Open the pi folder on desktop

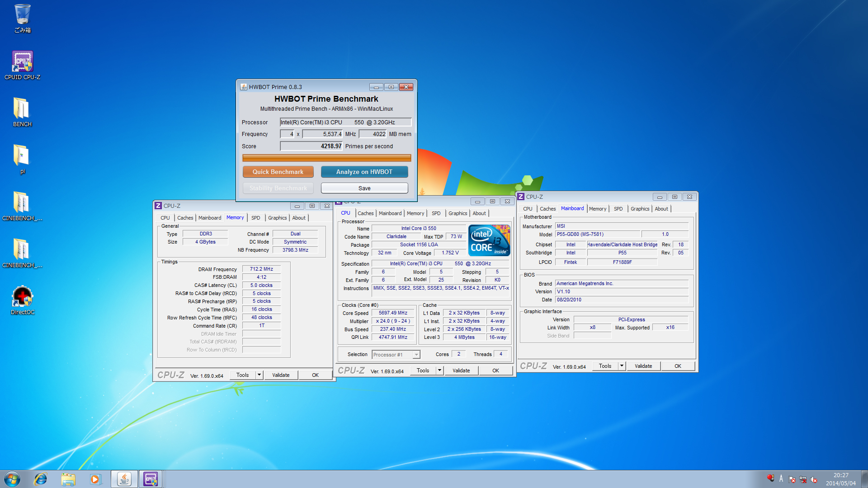coord(22,159)
